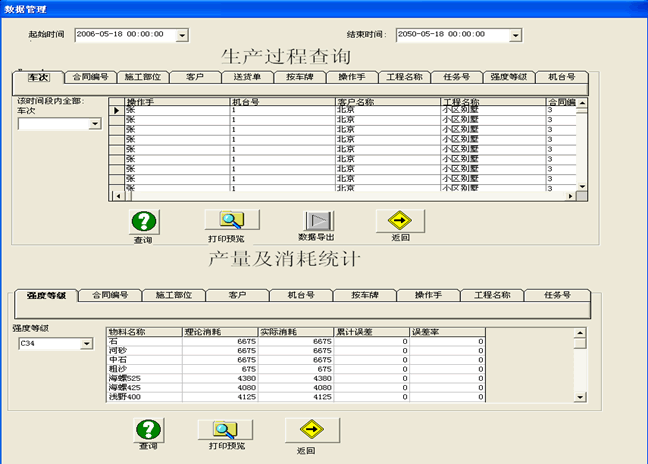This screenshot has height=464, width=648.
Task: Click lower yellow arrow 返回 icon
Action: [x=312, y=430]
